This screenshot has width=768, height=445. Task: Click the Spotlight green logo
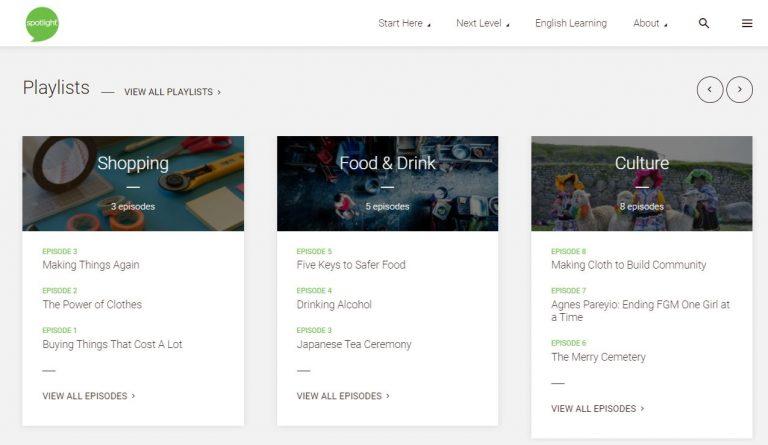[x=42, y=23]
